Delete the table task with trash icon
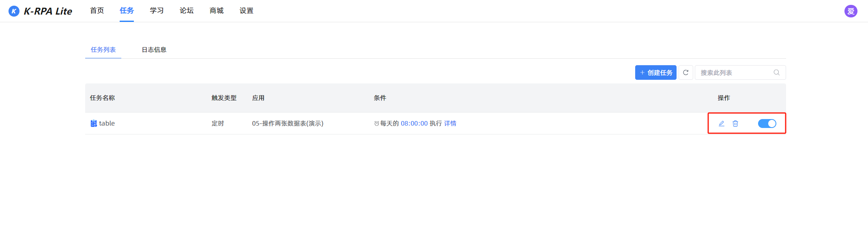 click(735, 124)
